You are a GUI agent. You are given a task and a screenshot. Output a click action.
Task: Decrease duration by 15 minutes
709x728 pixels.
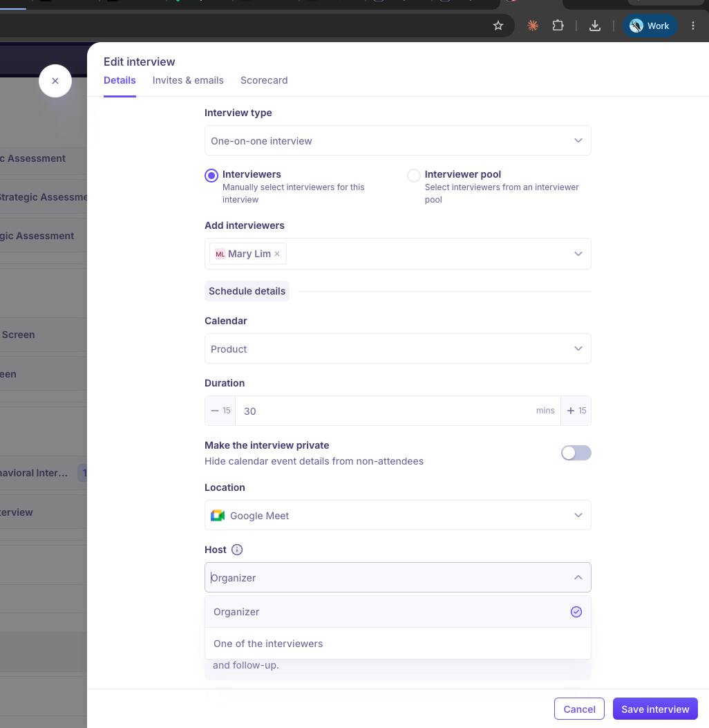coord(220,411)
